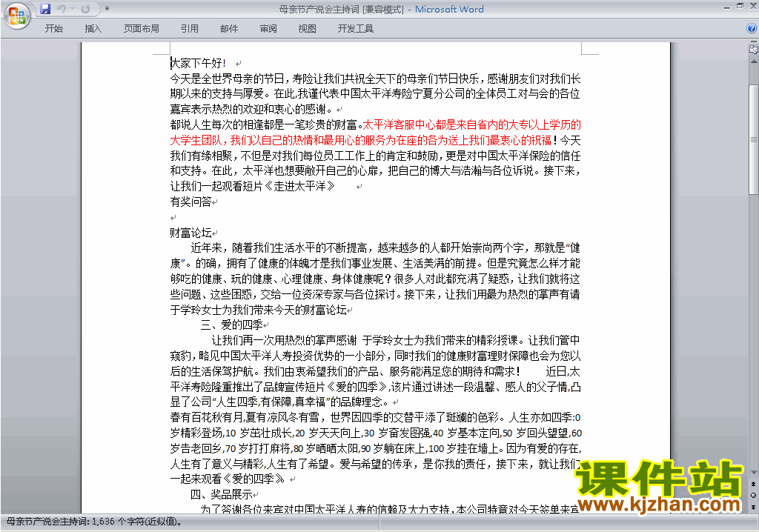Open the Select Browse Object circle button
759x532 pixels.
pos(753,495)
